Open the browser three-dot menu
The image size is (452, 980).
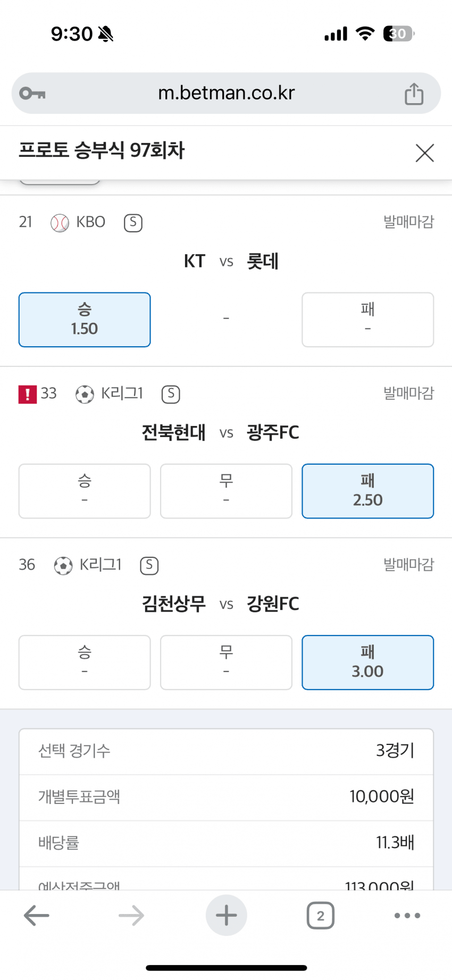pos(407,915)
